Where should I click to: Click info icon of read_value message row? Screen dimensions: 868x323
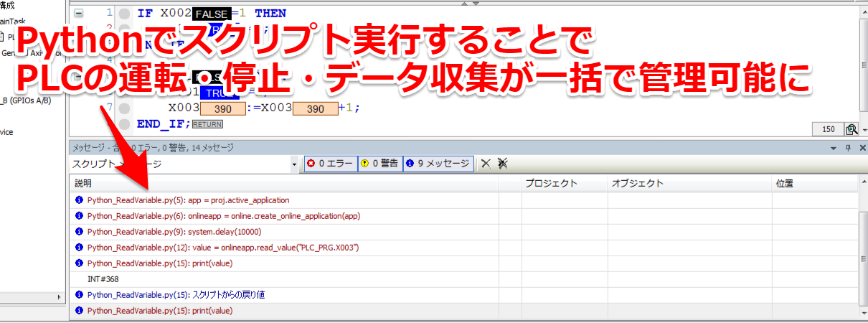pyautogui.click(x=79, y=248)
